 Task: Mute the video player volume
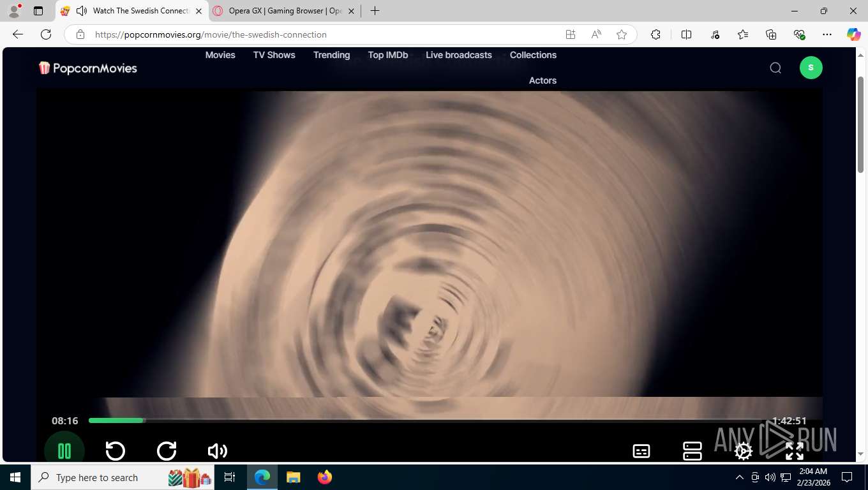click(218, 451)
